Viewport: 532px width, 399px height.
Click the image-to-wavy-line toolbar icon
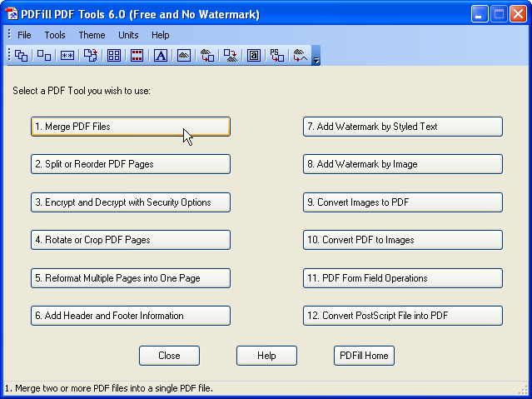[301, 55]
